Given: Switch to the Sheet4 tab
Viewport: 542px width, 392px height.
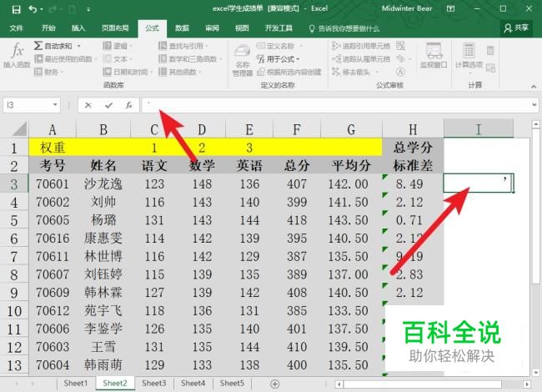Looking at the screenshot, I should coord(193,384).
